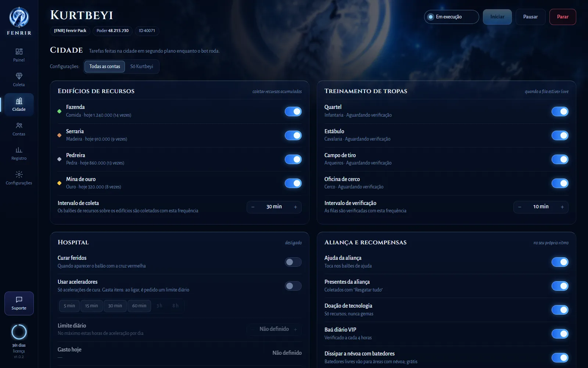Viewport: 588px width, 368px height.
Task: Toggle the Presentes da aliança switch
Action: (x=560, y=286)
